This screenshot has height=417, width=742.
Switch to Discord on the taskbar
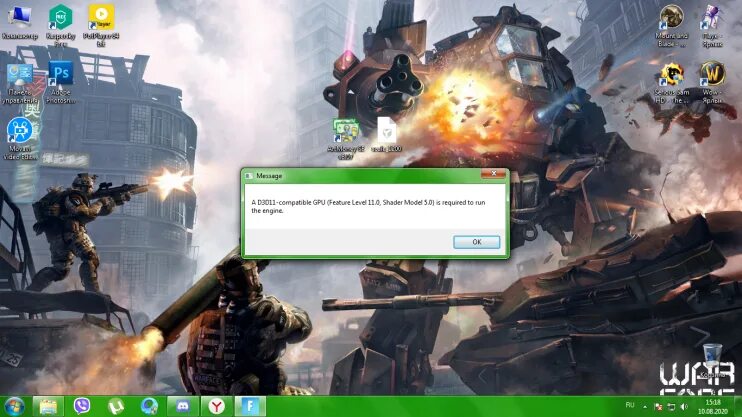183,406
